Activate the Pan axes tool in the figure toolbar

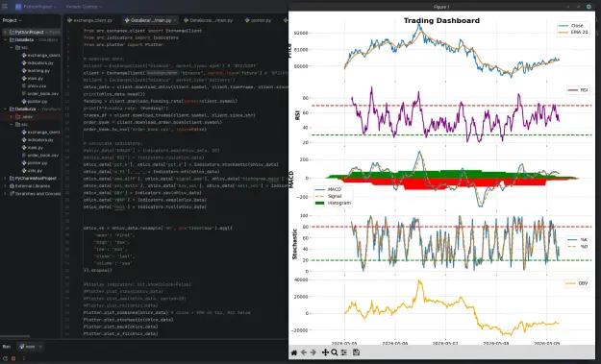point(325,352)
